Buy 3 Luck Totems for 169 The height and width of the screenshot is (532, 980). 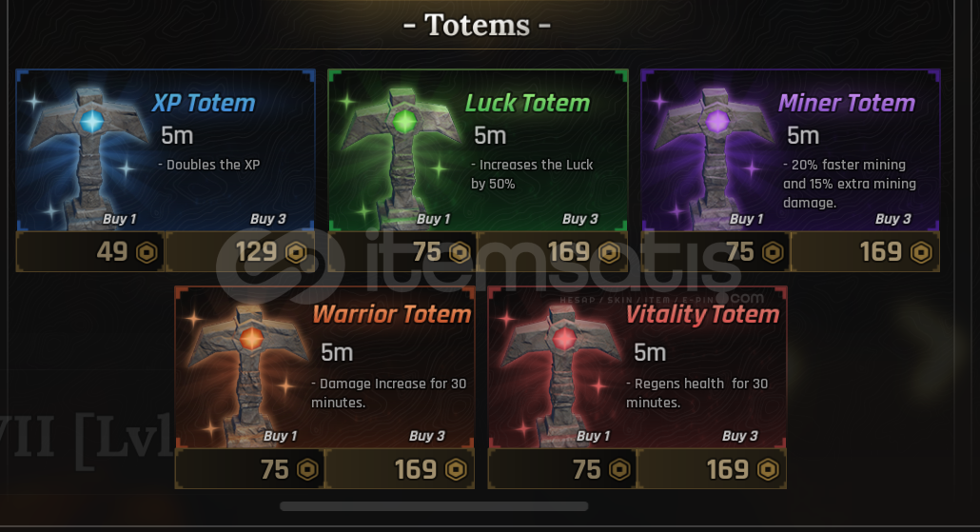(x=553, y=252)
